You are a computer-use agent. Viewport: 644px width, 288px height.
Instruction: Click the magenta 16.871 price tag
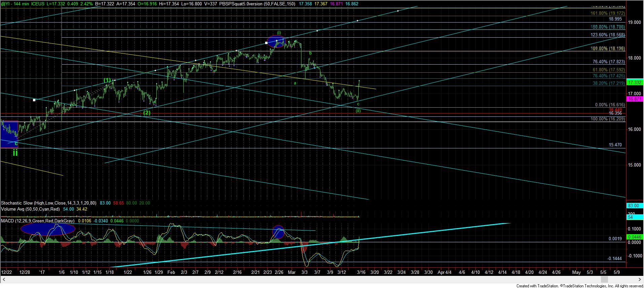(x=634, y=99)
